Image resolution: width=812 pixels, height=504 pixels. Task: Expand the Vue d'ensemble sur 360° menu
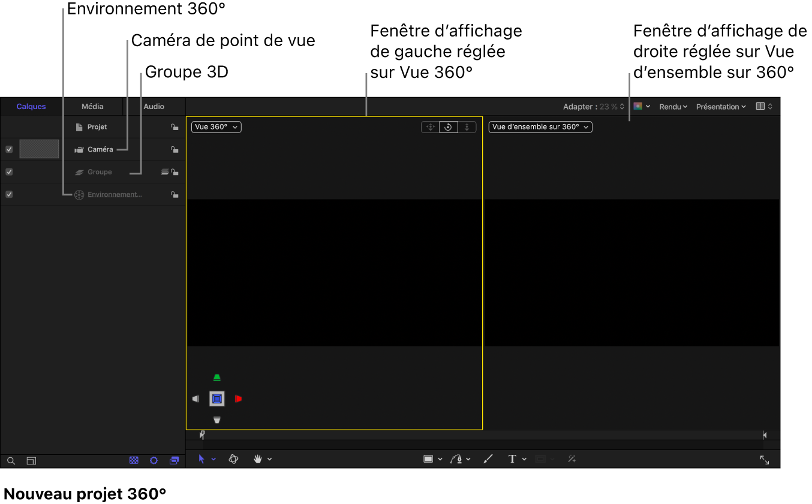point(540,127)
